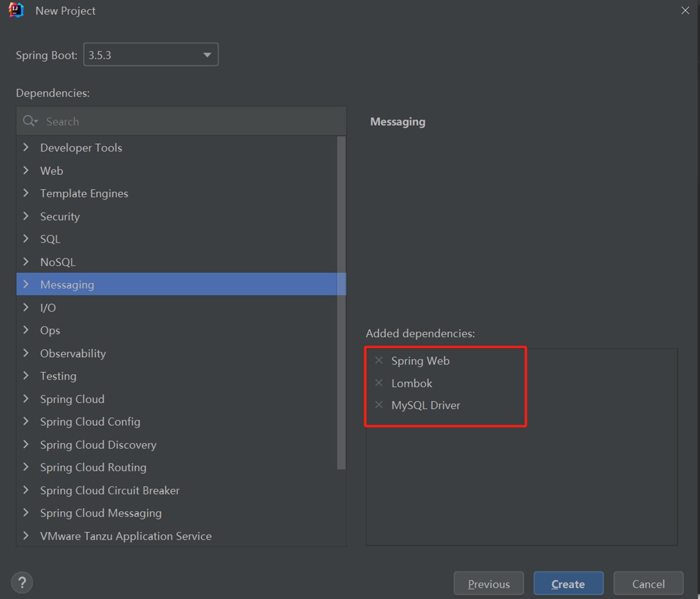Click the Cancel button

(648, 583)
